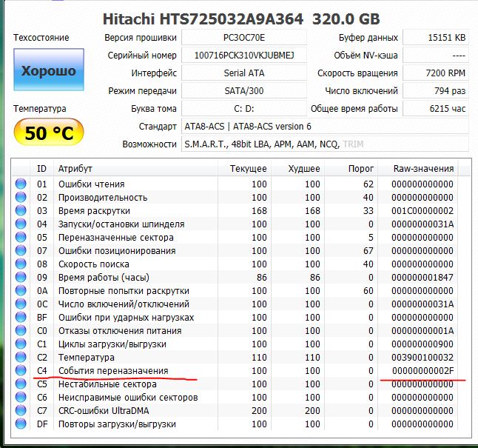
Task: Click the Текущее column header
Action: (244, 168)
